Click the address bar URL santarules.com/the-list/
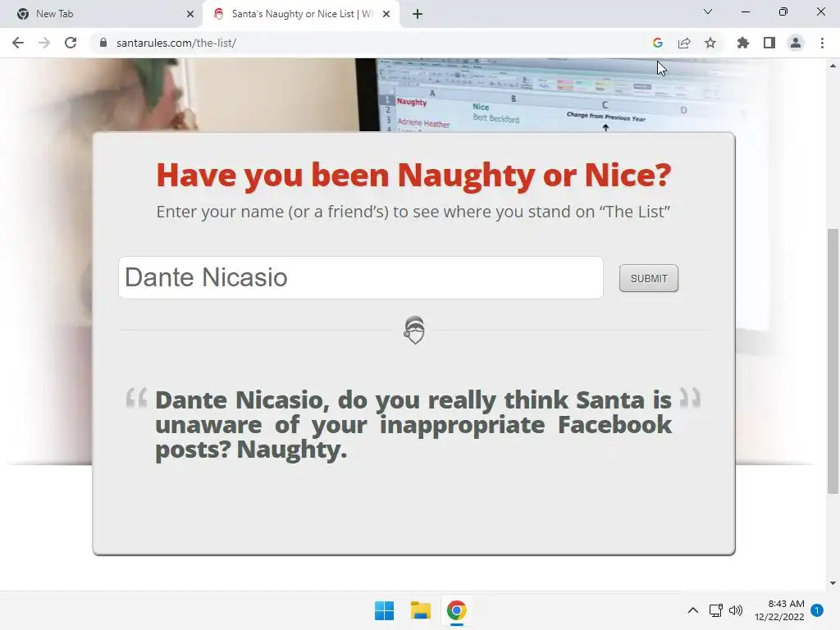840x630 pixels. [176, 43]
